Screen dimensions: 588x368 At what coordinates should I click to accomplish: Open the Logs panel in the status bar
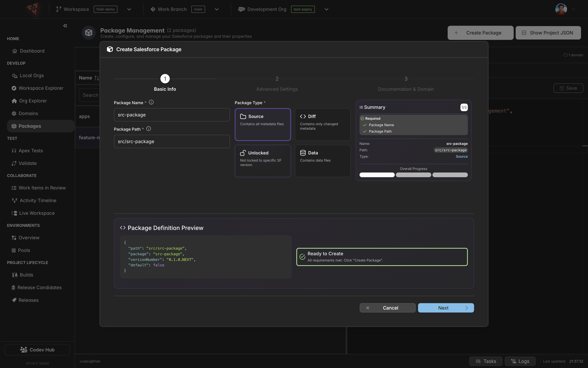coord(520,361)
